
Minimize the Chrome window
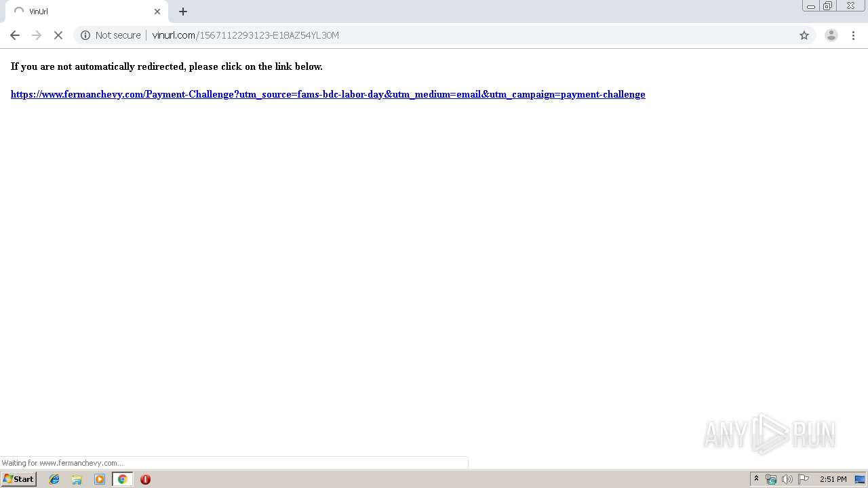point(811,6)
